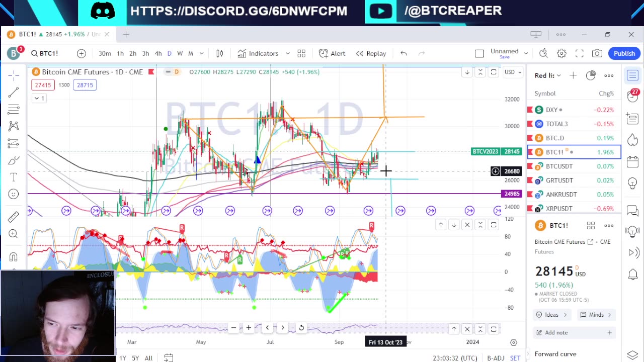Image resolution: width=644 pixels, height=362 pixels.
Task: Select the brush drawing tool
Action: coord(14,160)
